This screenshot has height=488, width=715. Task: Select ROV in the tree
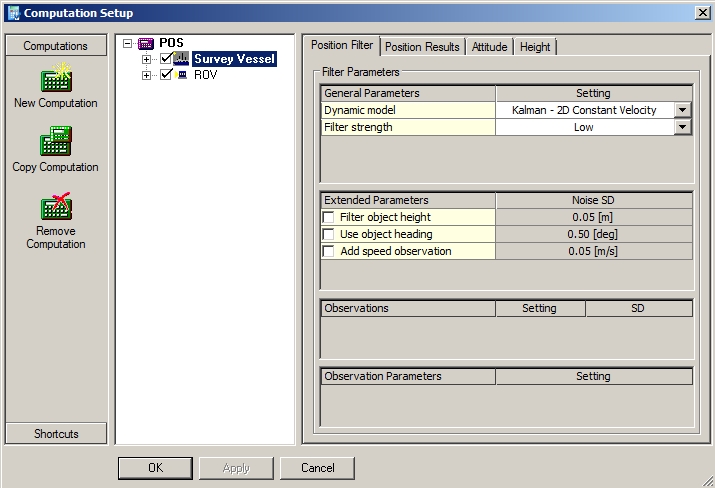(x=206, y=75)
